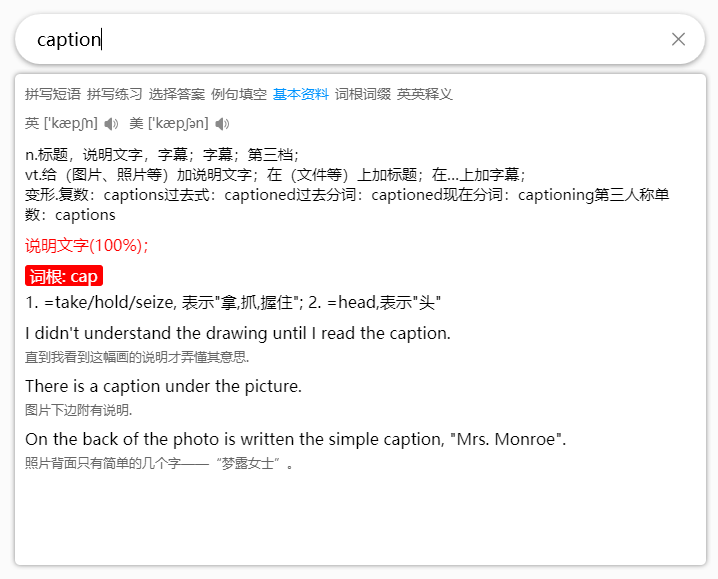
Task: Open the 词根词缀 tab
Action: 363,94
